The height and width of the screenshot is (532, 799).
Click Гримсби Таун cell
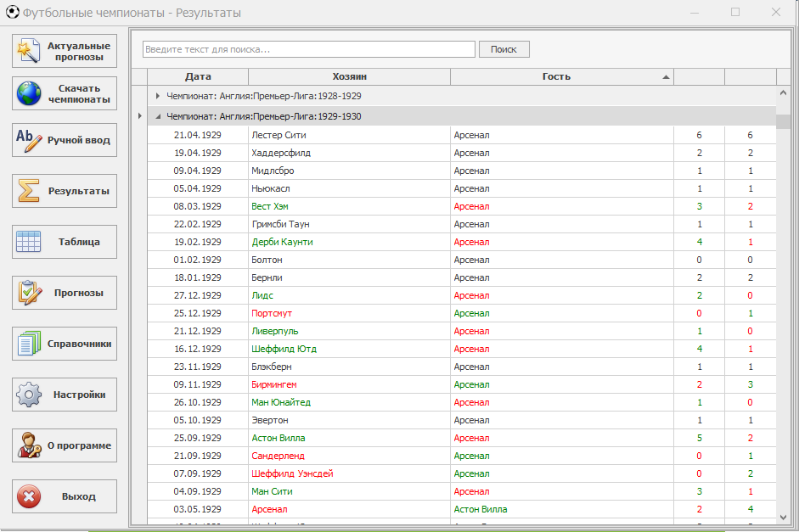click(350, 224)
